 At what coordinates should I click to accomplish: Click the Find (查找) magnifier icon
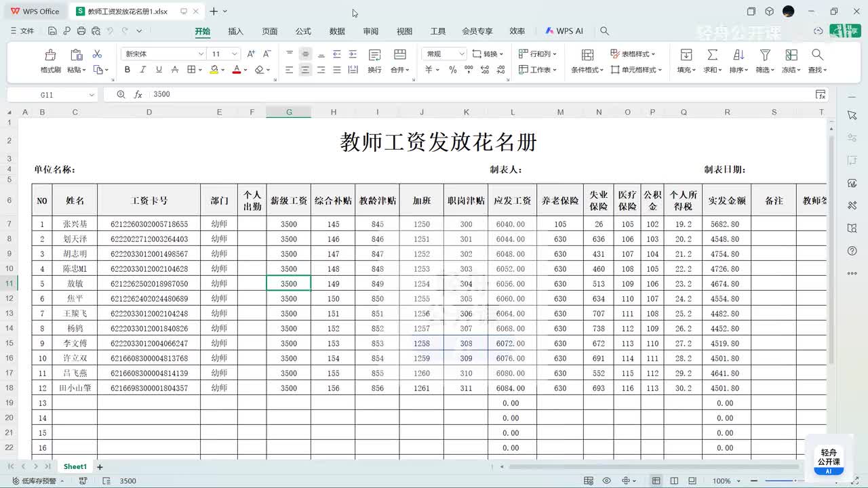pyautogui.click(x=817, y=55)
